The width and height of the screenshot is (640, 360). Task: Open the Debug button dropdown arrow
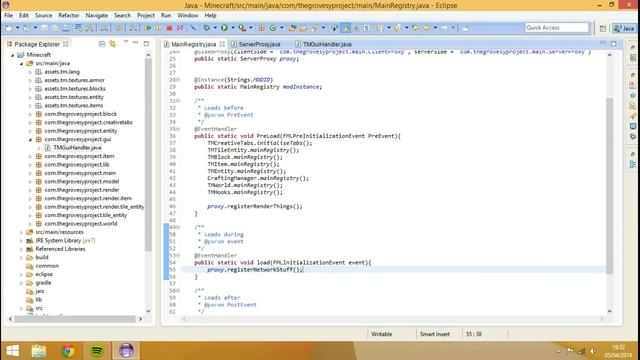coord(215,28)
